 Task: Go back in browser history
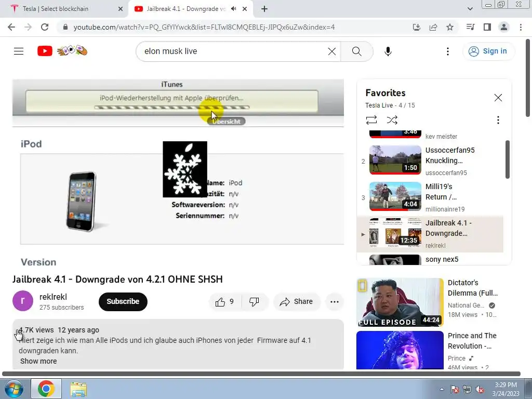pyautogui.click(x=11, y=27)
